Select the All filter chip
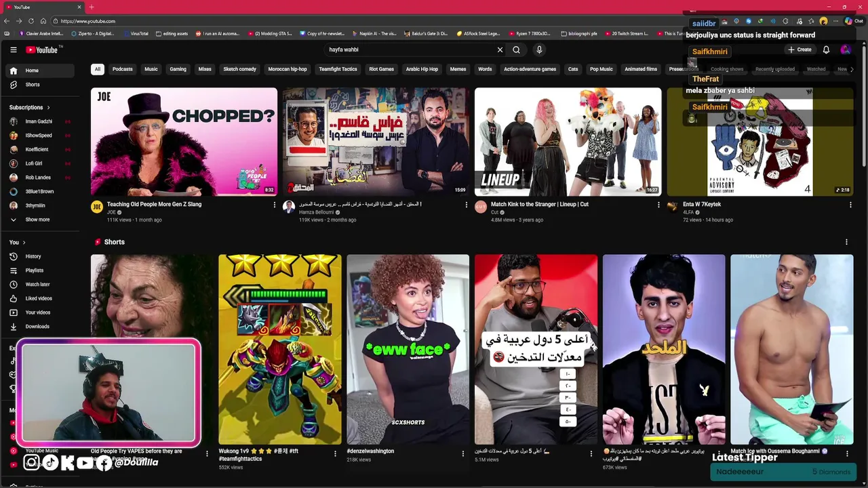Screen dimensions: 868x488 coord(98,69)
